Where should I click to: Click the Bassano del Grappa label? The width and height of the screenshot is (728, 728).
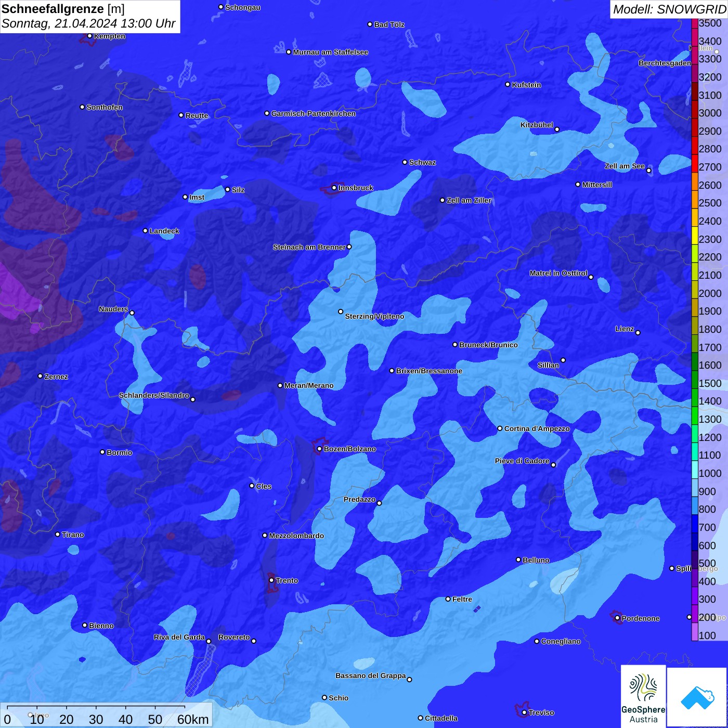[371, 675]
